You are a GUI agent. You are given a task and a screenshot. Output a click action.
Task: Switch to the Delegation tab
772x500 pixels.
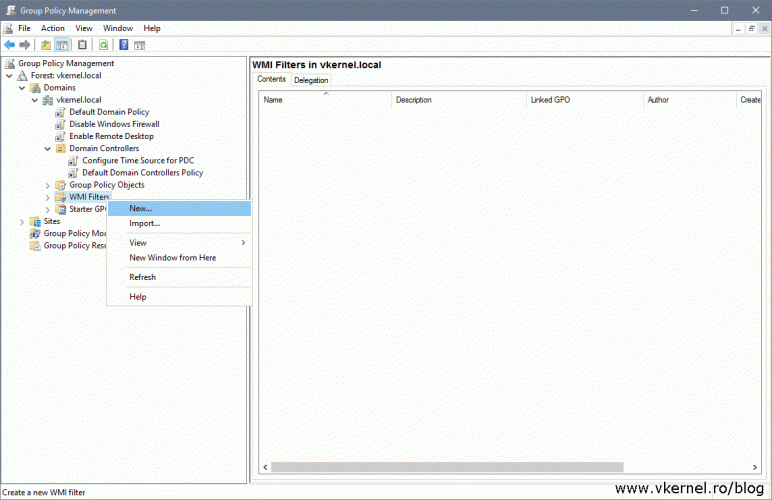(x=311, y=80)
